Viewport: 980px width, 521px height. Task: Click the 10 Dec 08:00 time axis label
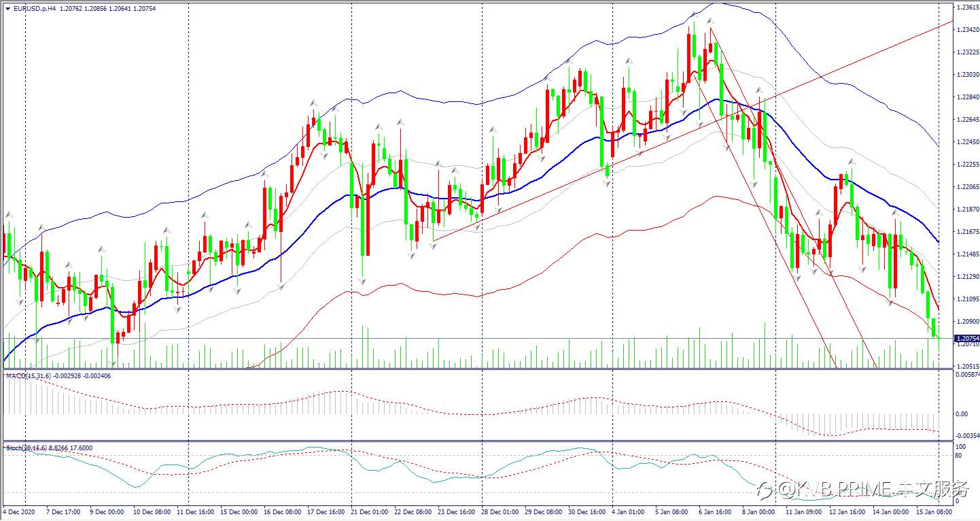(x=152, y=512)
